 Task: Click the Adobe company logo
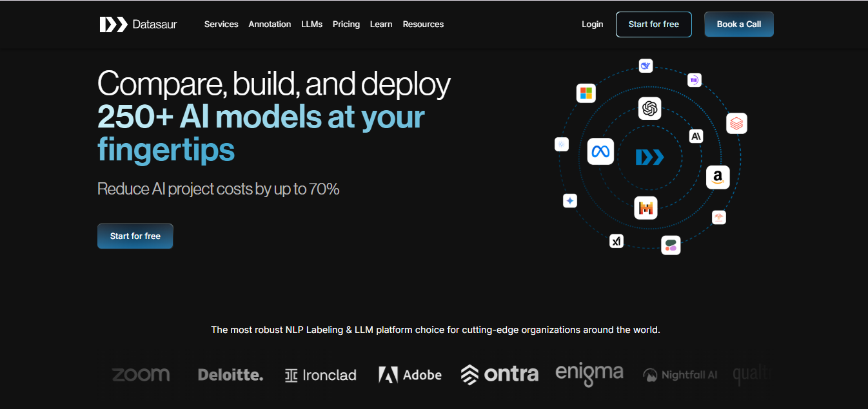410,375
